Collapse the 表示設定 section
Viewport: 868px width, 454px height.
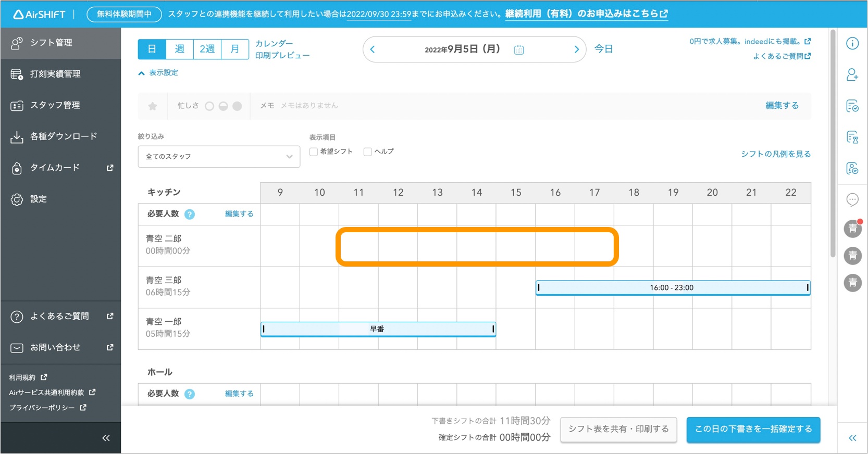tap(158, 73)
